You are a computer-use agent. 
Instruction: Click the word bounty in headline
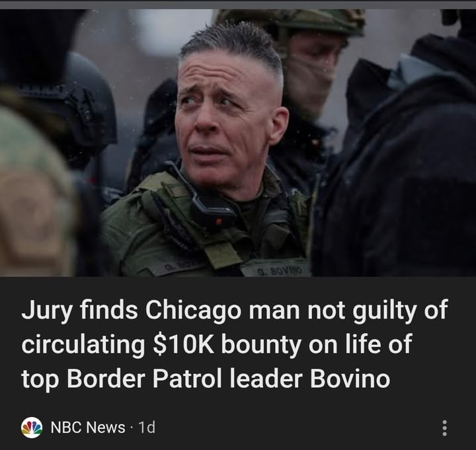261,345
